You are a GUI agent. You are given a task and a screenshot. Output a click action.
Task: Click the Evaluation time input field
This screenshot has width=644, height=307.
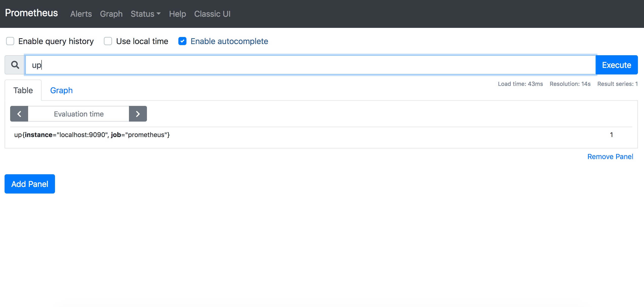[x=79, y=114]
